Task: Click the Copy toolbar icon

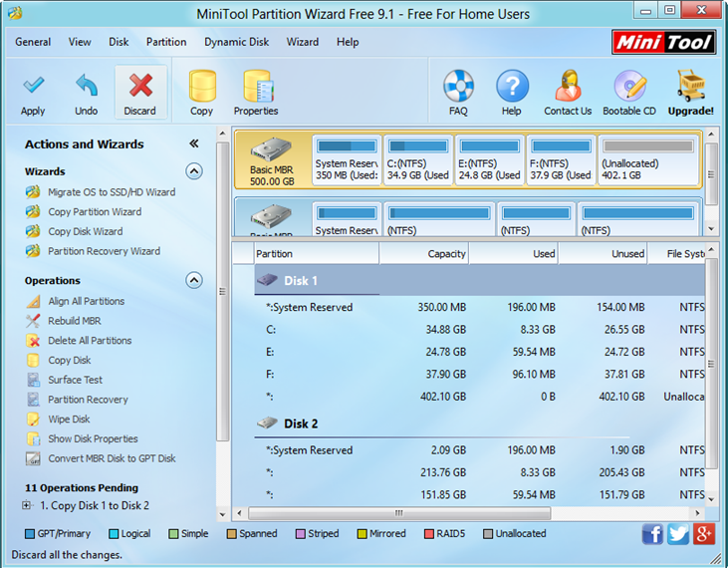Action: click(x=202, y=86)
